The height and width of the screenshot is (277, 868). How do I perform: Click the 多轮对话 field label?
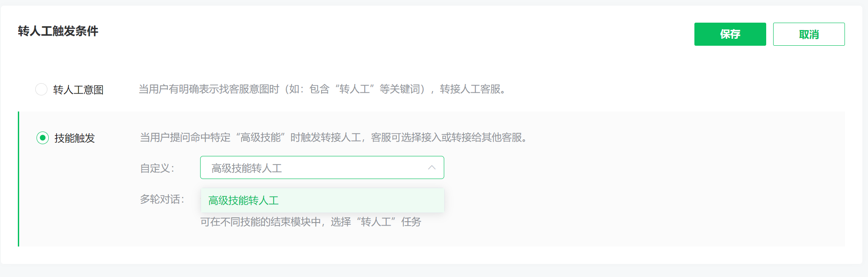162,199
